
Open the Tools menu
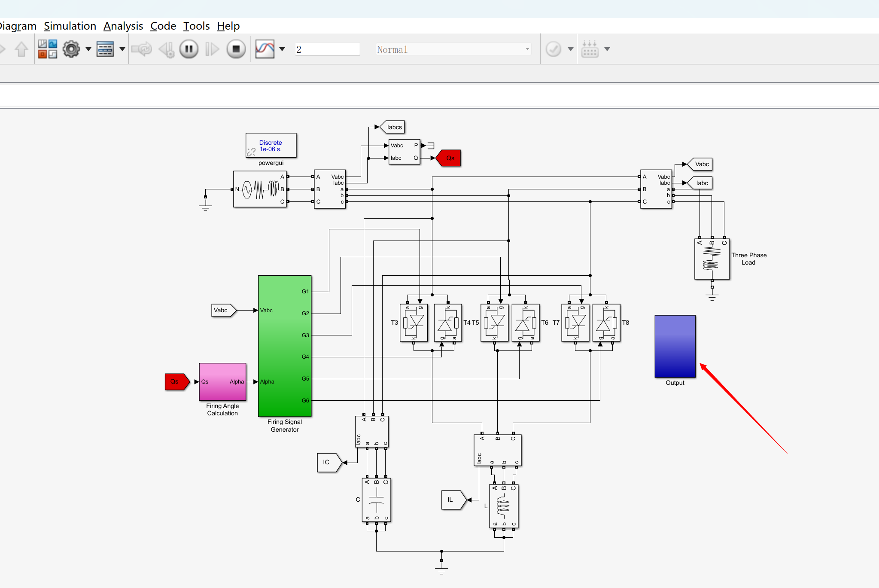click(196, 26)
